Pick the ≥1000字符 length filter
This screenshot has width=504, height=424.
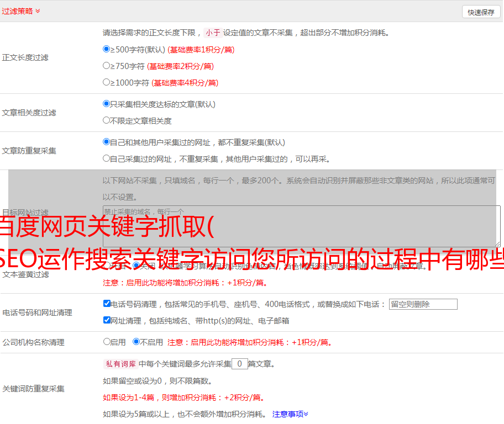pos(107,82)
